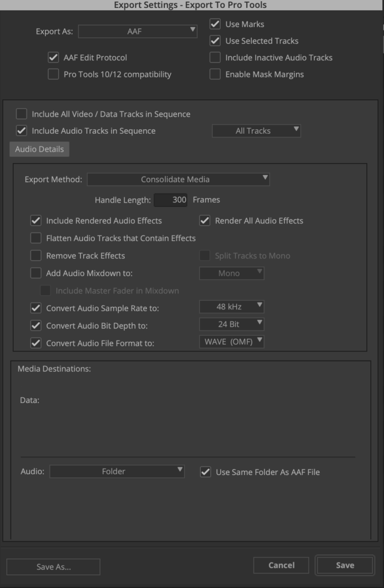Switch to the Audio Details tab

[40, 149]
